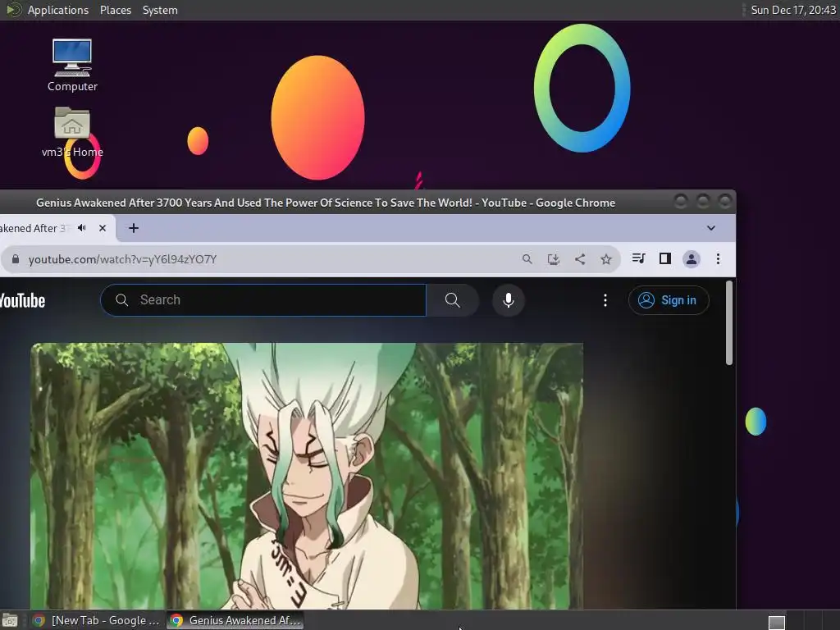Screen dimensions: 840x630
Task: Click the Sign in button
Action: point(669,300)
